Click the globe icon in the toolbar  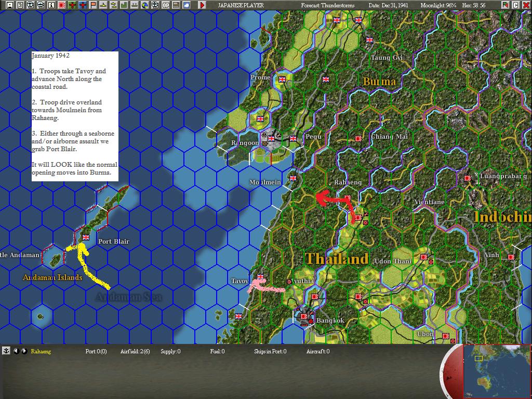click(x=145, y=5)
